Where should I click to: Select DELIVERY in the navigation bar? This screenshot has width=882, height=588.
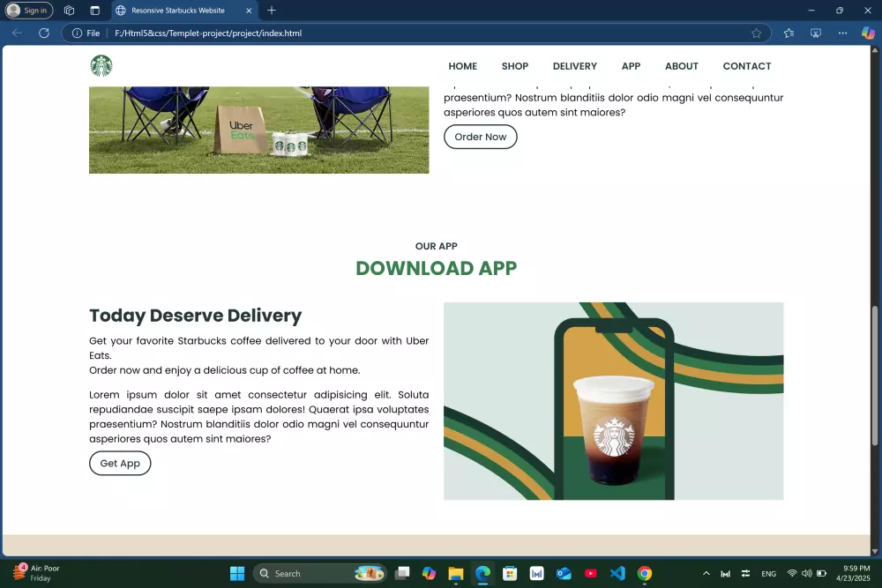tap(574, 66)
